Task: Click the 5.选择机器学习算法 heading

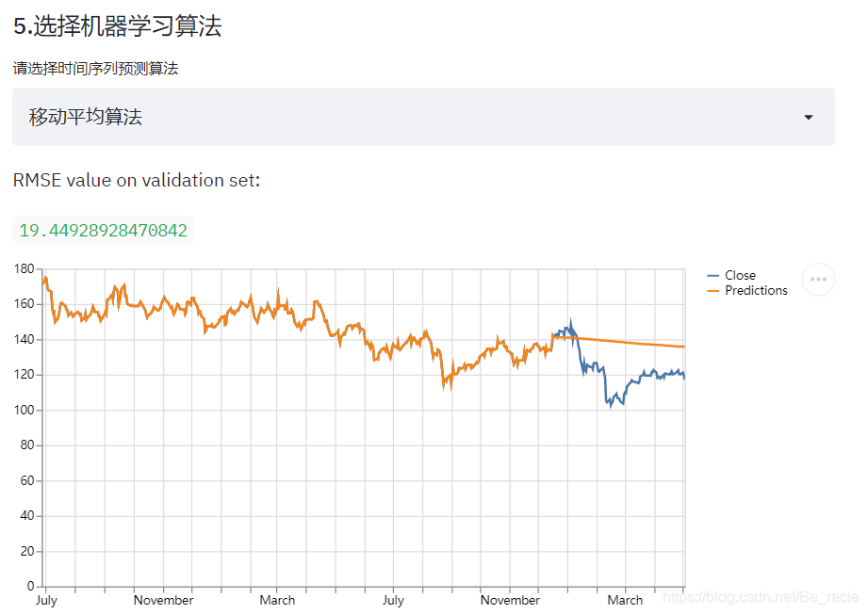Action: [x=118, y=26]
